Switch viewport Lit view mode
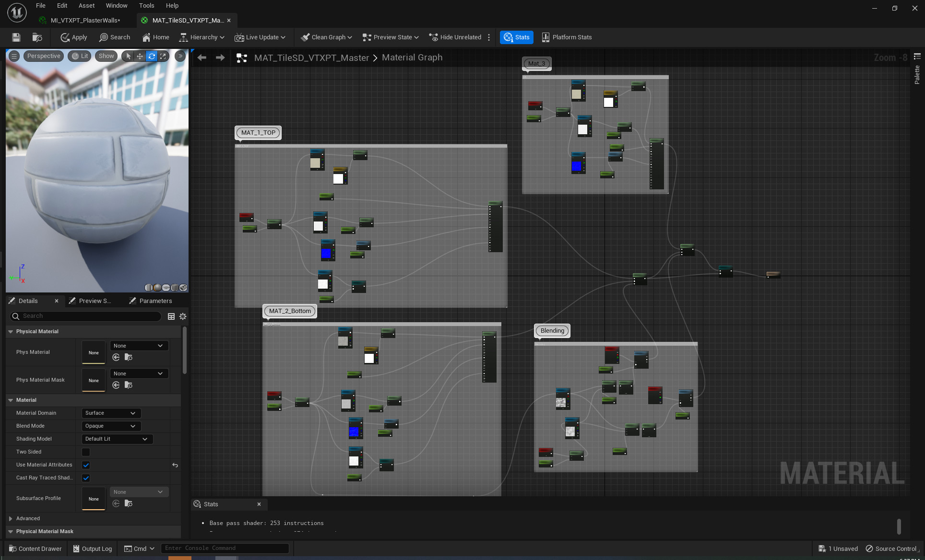Screen dimensions: 925x560 click(80, 56)
